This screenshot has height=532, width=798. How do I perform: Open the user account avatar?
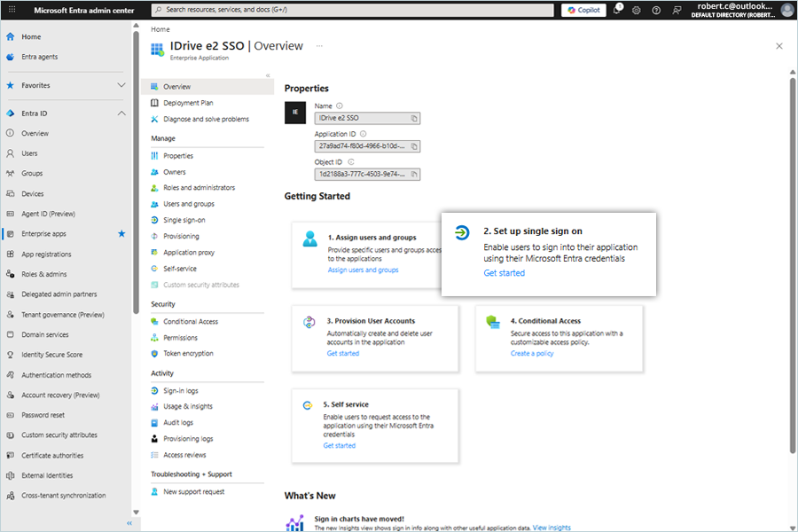pyautogui.click(x=787, y=10)
